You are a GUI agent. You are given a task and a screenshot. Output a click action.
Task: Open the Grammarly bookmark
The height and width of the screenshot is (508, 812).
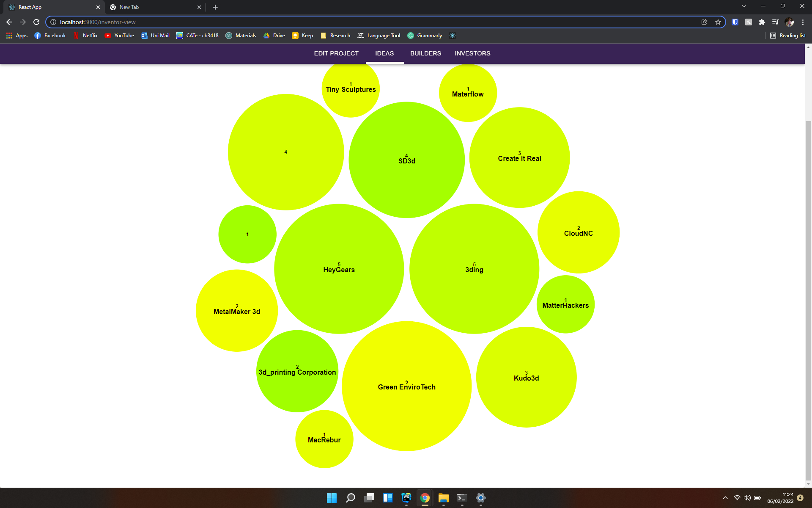[425, 36]
